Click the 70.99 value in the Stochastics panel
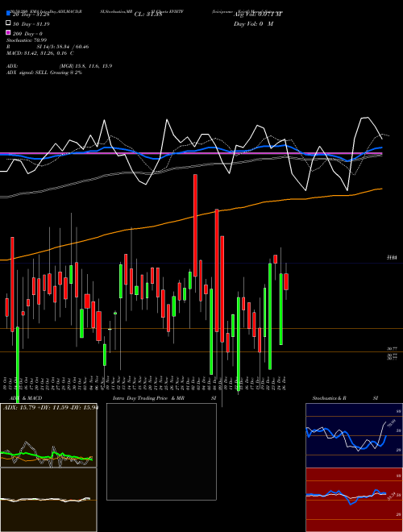Screen dimensions: 403x532 (x=392, y=423)
